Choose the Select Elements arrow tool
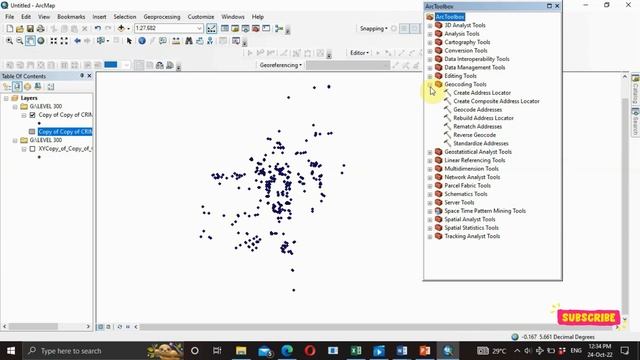This screenshot has width=640, height=360. point(129,41)
